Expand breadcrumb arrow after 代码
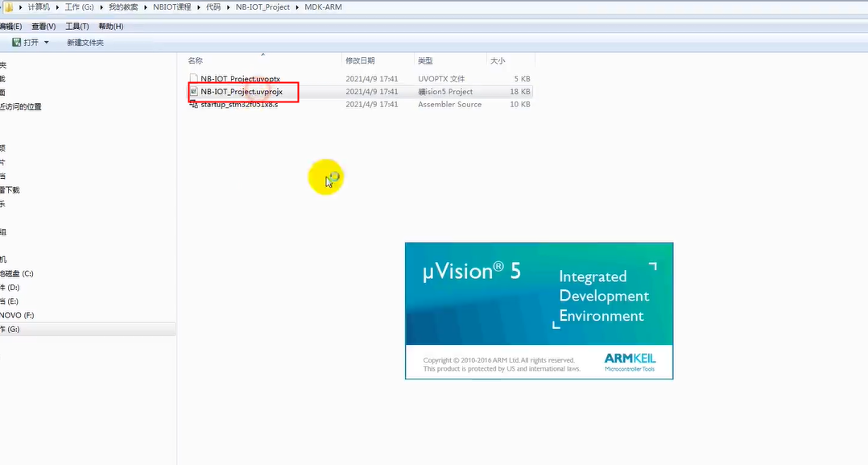This screenshot has height=465, width=868. 229,7
